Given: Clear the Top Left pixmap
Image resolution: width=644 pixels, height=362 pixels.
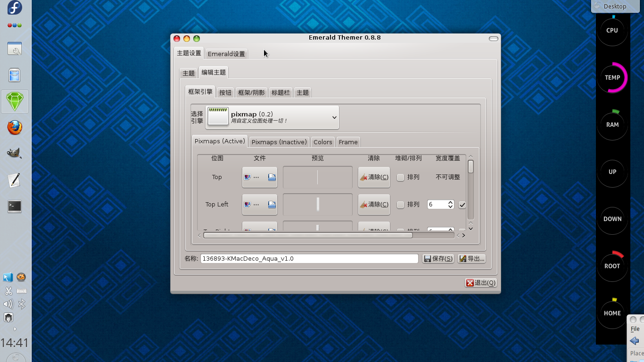Looking at the screenshot, I should point(374,205).
